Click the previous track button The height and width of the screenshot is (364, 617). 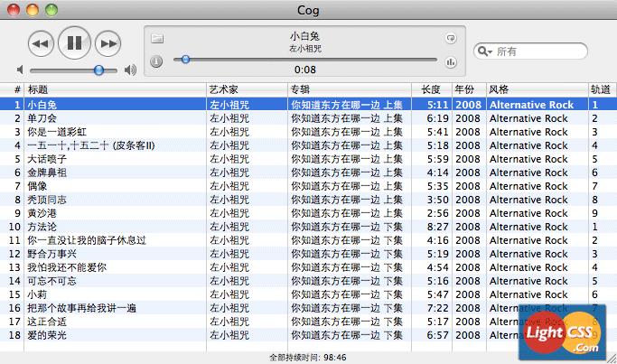click(x=40, y=42)
